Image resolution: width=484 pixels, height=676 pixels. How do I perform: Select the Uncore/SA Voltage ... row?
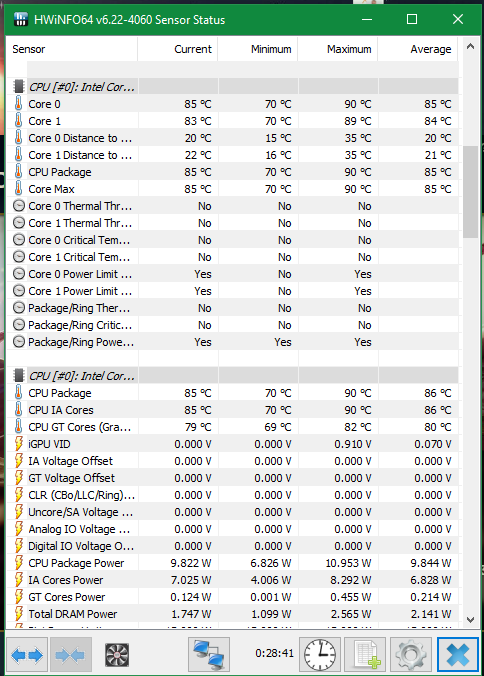[233, 512]
